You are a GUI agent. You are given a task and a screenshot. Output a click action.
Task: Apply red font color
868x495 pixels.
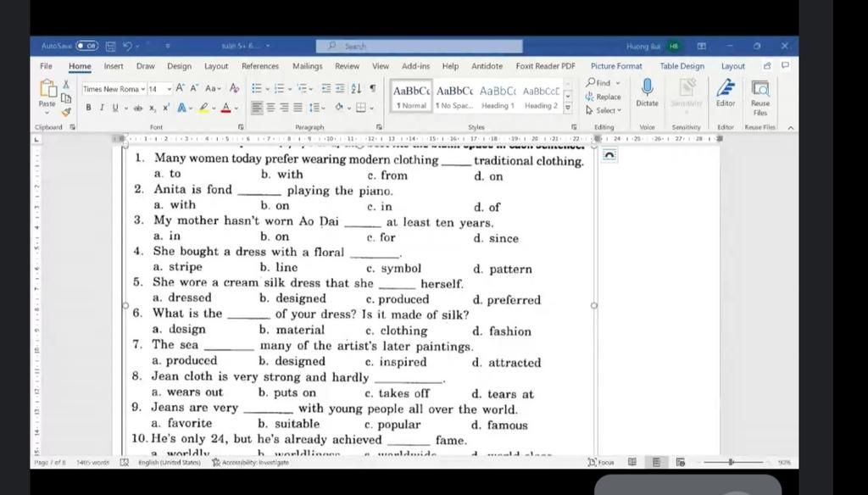[x=225, y=108]
